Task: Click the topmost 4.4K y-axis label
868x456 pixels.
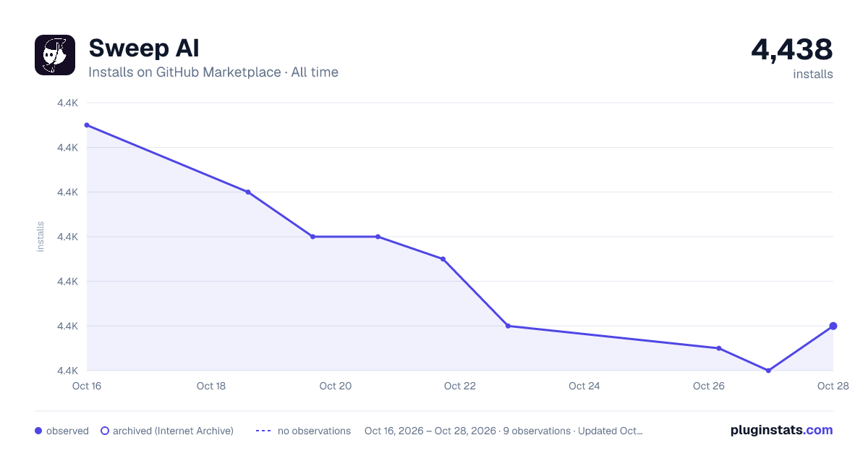Action: (67, 103)
